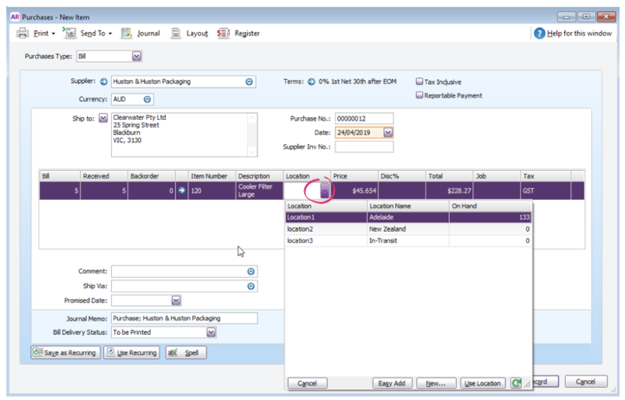The width and height of the screenshot is (625, 400).
Task: Enable the Tax Inclusive checkbox
Action: pos(420,82)
